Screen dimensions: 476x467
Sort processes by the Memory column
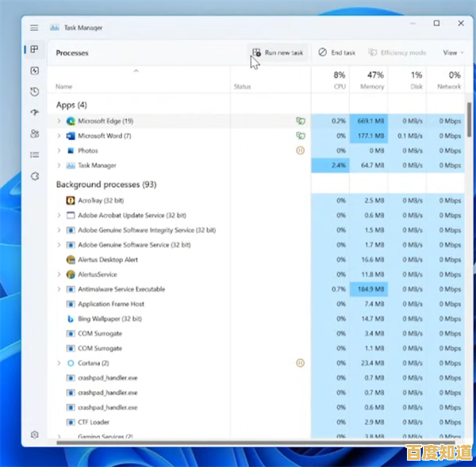pyautogui.click(x=371, y=79)
